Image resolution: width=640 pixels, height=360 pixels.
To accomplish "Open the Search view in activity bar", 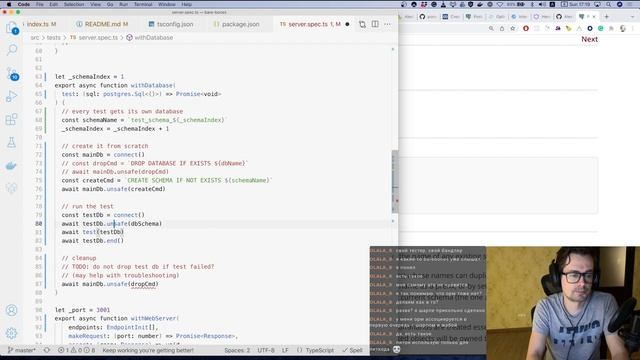I will pos(11,50).
